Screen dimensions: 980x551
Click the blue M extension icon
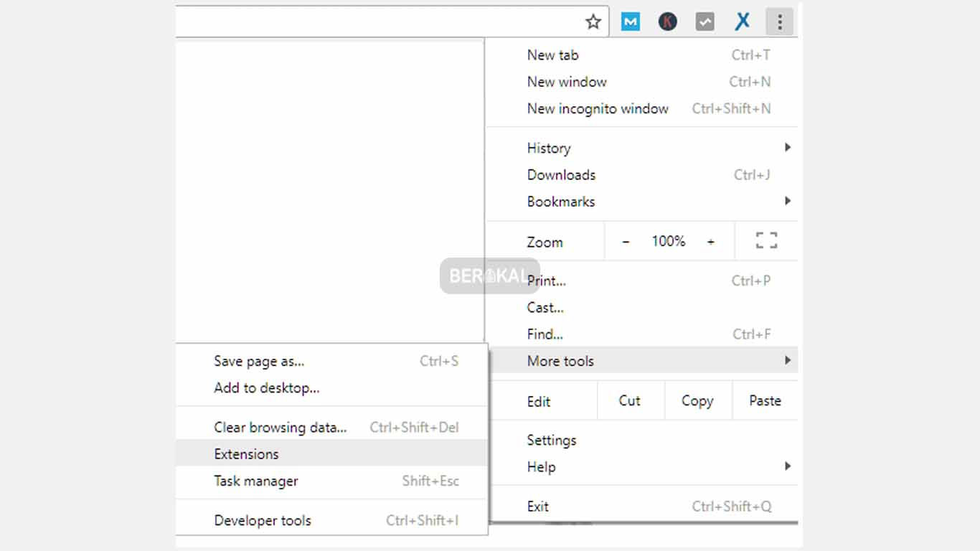click(631, 22)
